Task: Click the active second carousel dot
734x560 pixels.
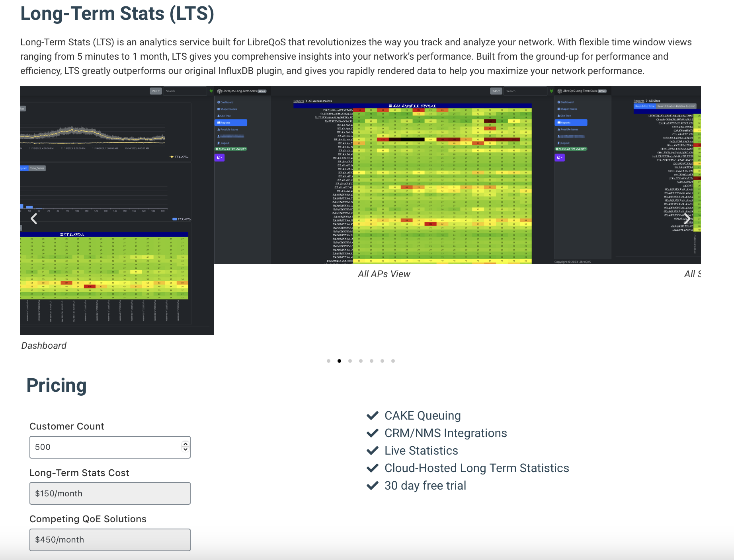Action: point(339,361)
